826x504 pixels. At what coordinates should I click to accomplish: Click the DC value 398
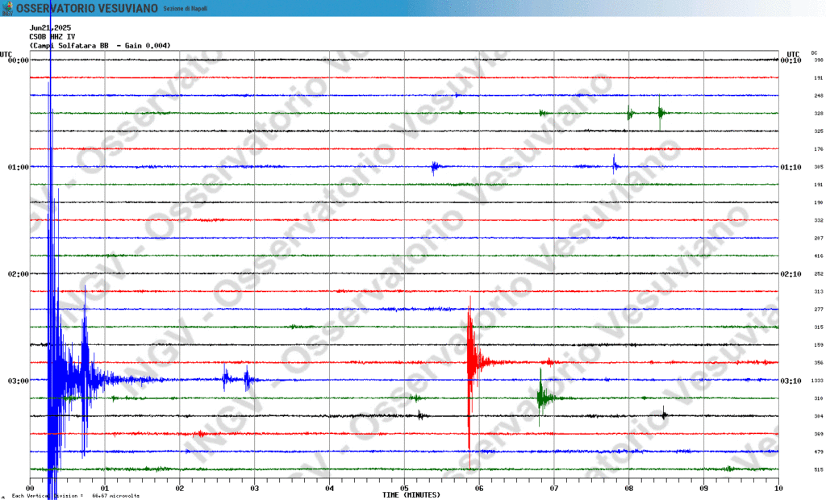point(819,60)
